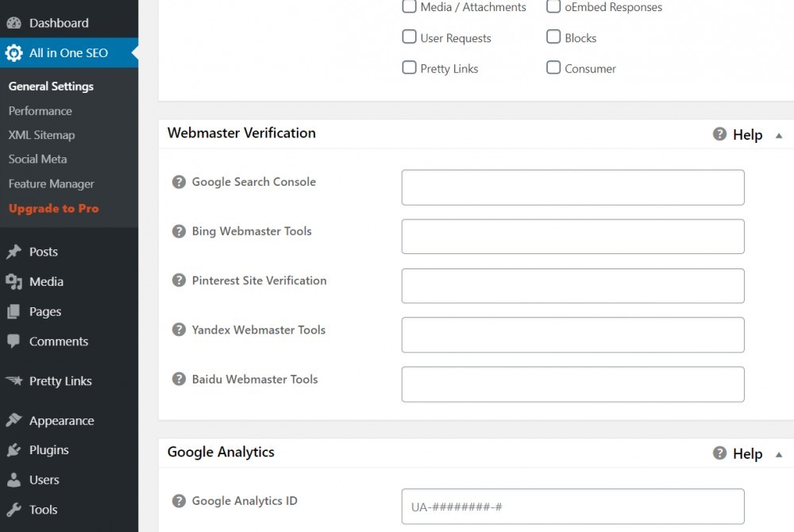Click the Pages document icon
The image size is (794, 532).
tap(14, 311)
